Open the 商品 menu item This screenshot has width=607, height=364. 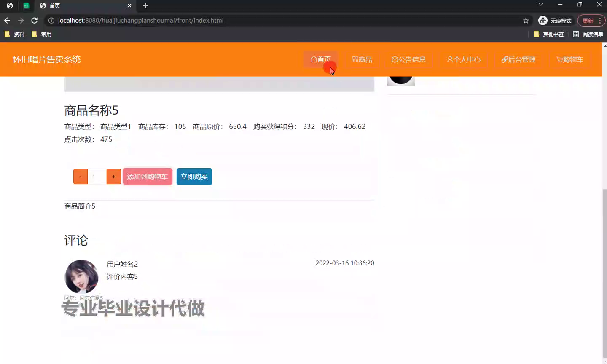[362, 59]
